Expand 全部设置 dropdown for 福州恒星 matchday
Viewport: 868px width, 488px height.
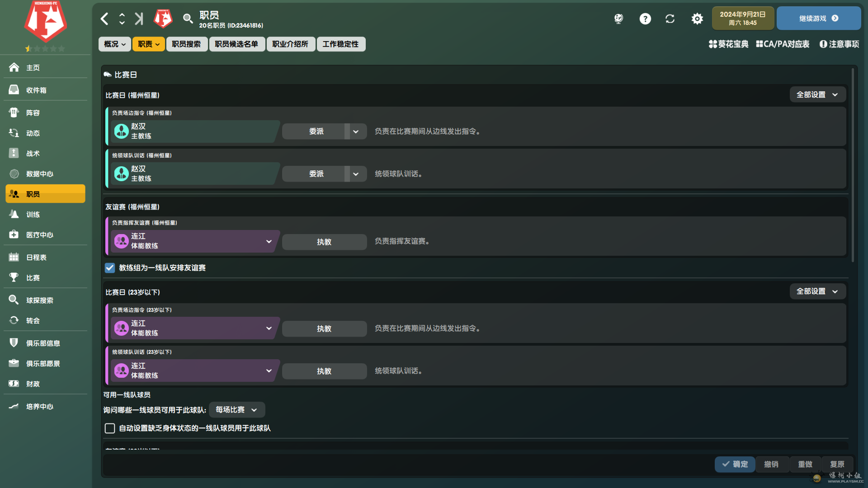point(817,95)
